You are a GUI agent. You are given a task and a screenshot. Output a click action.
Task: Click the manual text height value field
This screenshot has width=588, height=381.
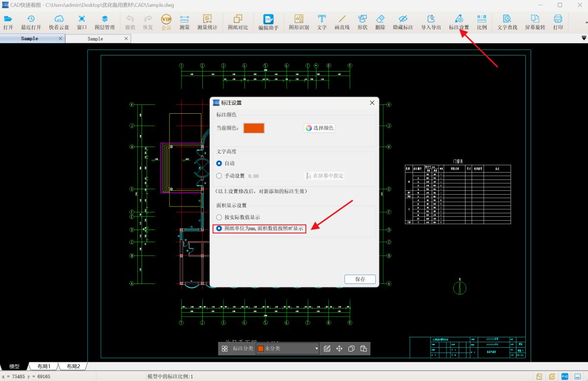274,176
